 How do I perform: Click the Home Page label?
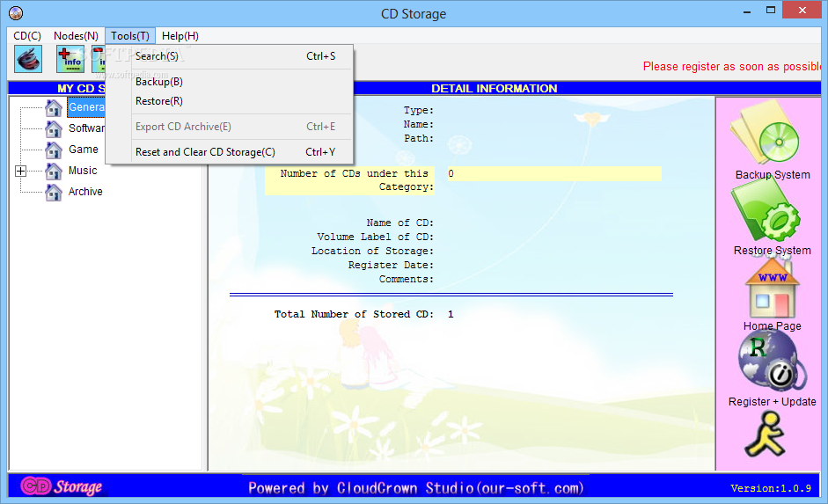[x=773, y=326]
